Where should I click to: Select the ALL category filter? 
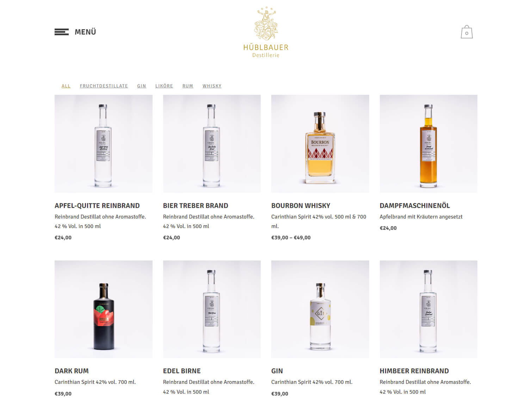click(x=66, y=86)
